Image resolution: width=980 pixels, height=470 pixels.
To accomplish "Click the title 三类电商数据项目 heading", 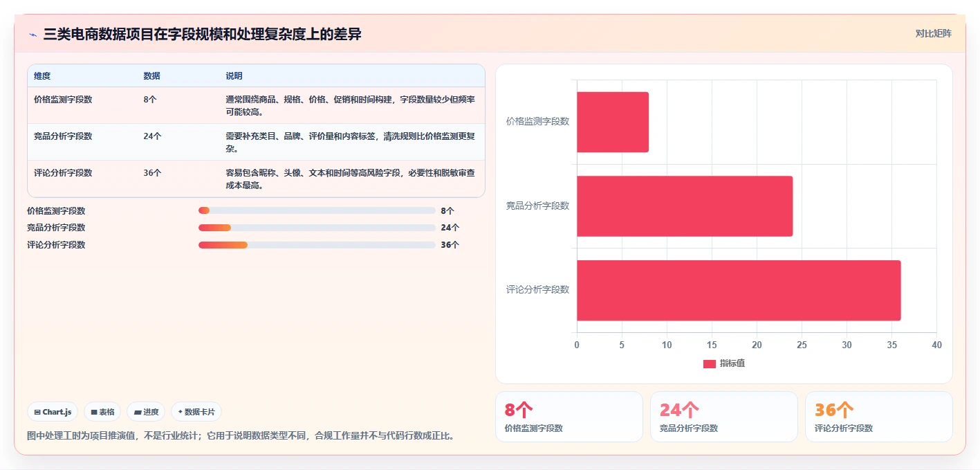I will [x=202, y=34].
